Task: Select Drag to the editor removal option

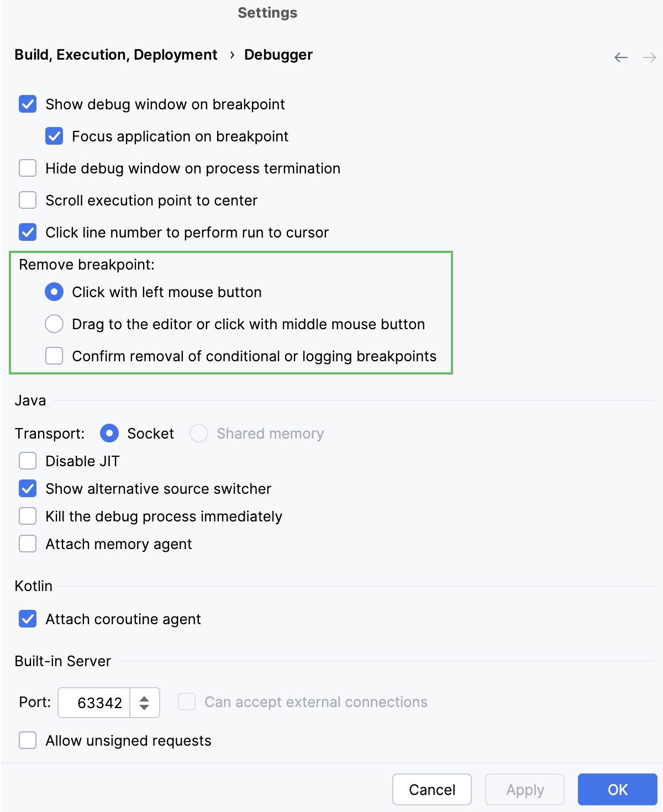Action: [54, 324]
